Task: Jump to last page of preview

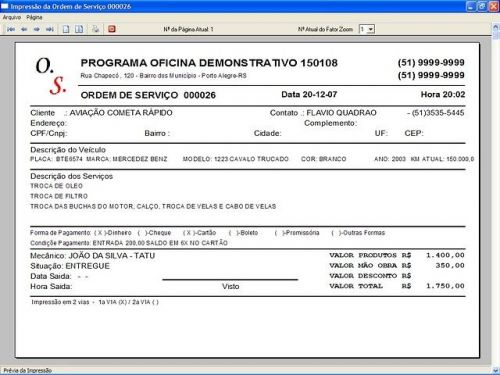Action: (x=50, y=29)
